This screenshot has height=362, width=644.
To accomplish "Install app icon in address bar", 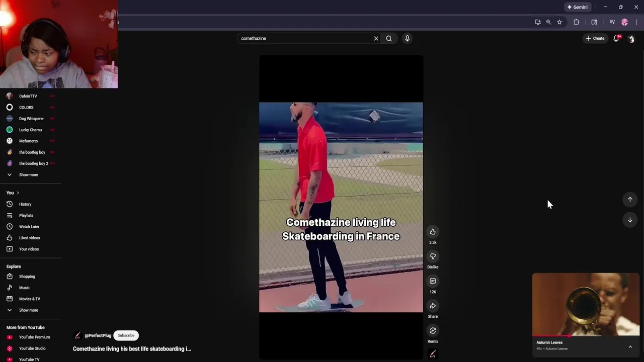I will pyautogui.click(x=538, y=22).
